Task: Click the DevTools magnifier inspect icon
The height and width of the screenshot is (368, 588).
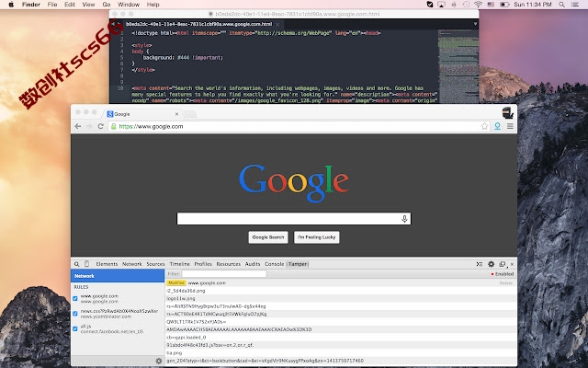Action: pos(77,264)
